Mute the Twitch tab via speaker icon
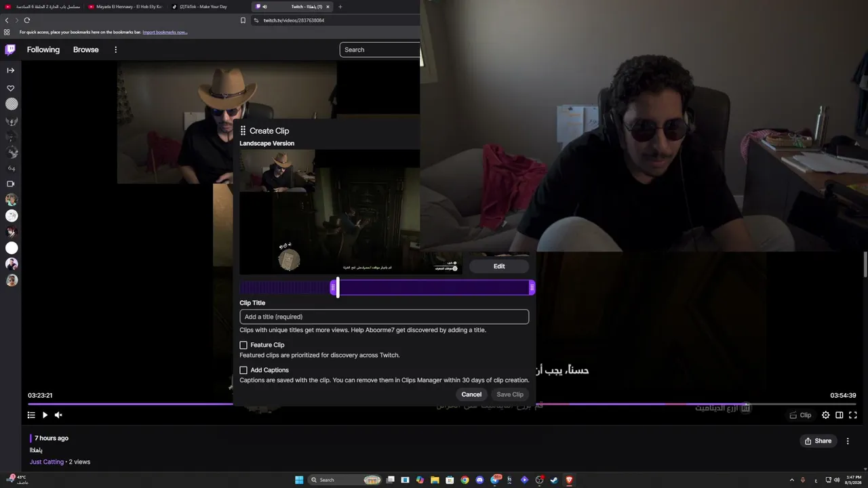The width and height of the screenshot is (868, 488). pos(264,7)
